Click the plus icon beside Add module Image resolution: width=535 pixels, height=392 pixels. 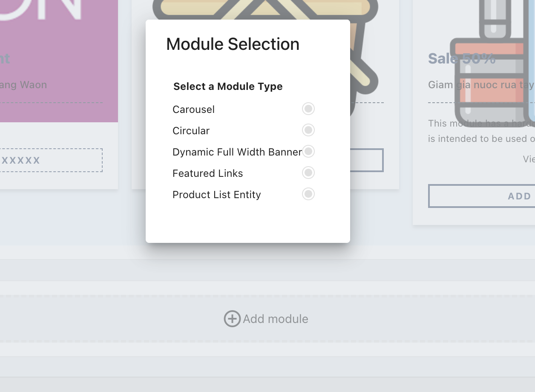click(x=232, y=319)
